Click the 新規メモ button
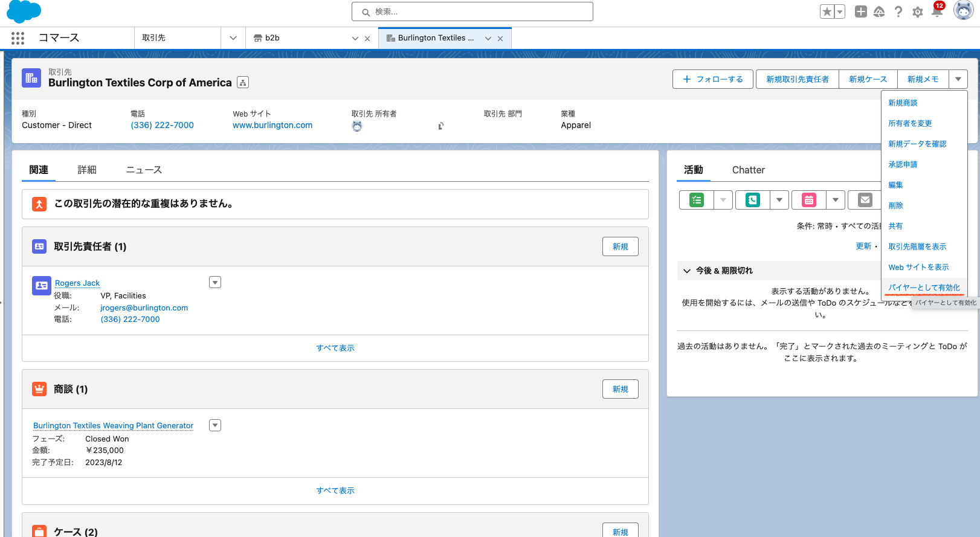Viewport: 980px width, 537px height. point(923,79)
